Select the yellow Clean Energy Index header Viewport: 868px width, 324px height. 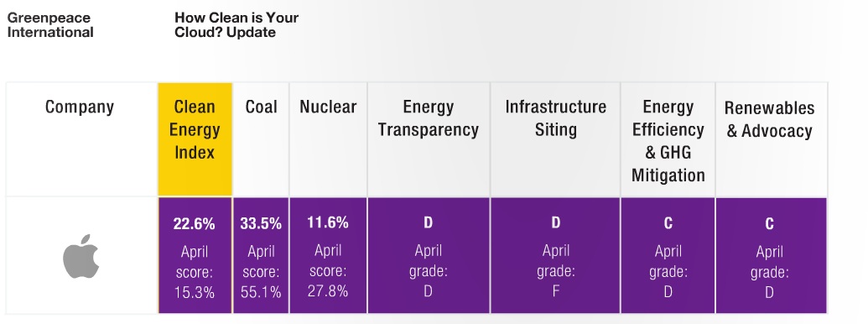[195, 139]
